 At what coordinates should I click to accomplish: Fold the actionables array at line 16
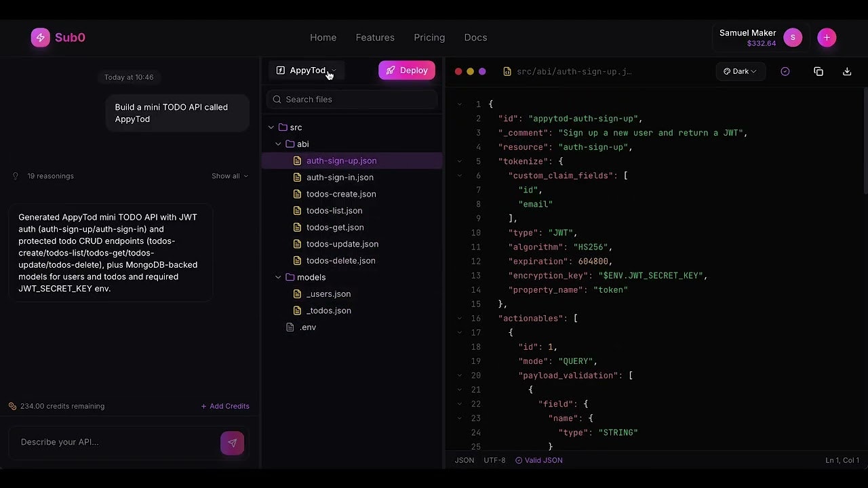[x=460, y=319]
